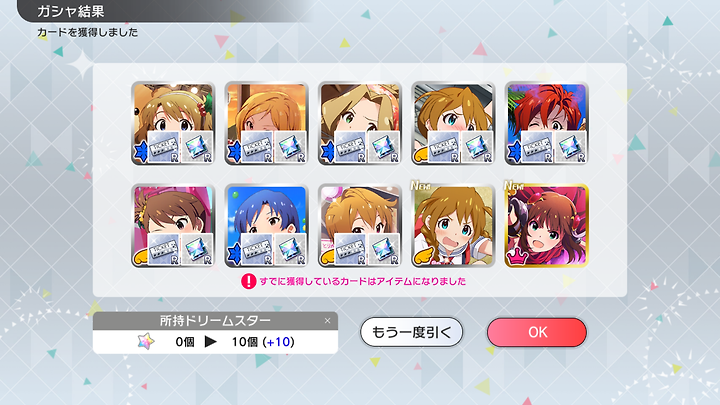Select the reindeer-antler girl card thumbnail

click(173, 123)
